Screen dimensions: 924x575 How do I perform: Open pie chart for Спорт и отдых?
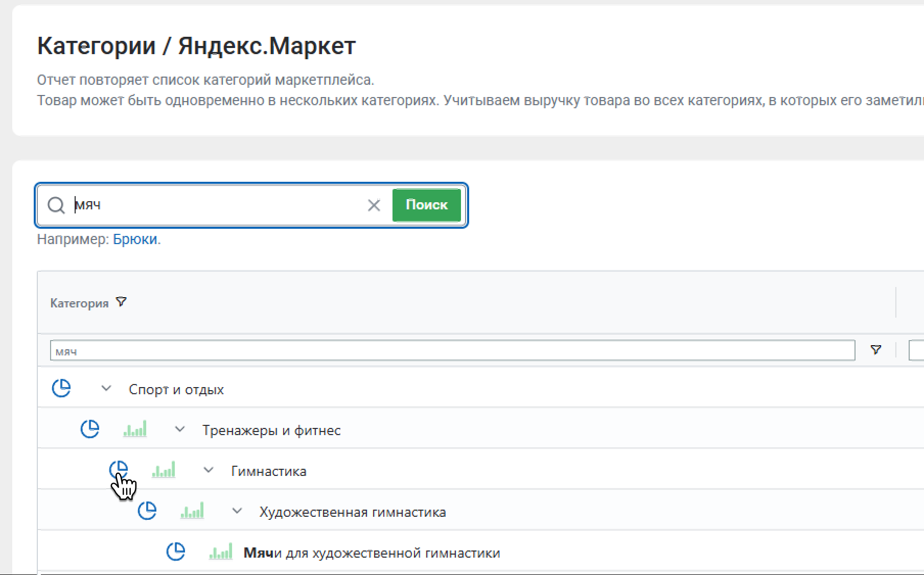pyautogui.click(x=61, y=388)
